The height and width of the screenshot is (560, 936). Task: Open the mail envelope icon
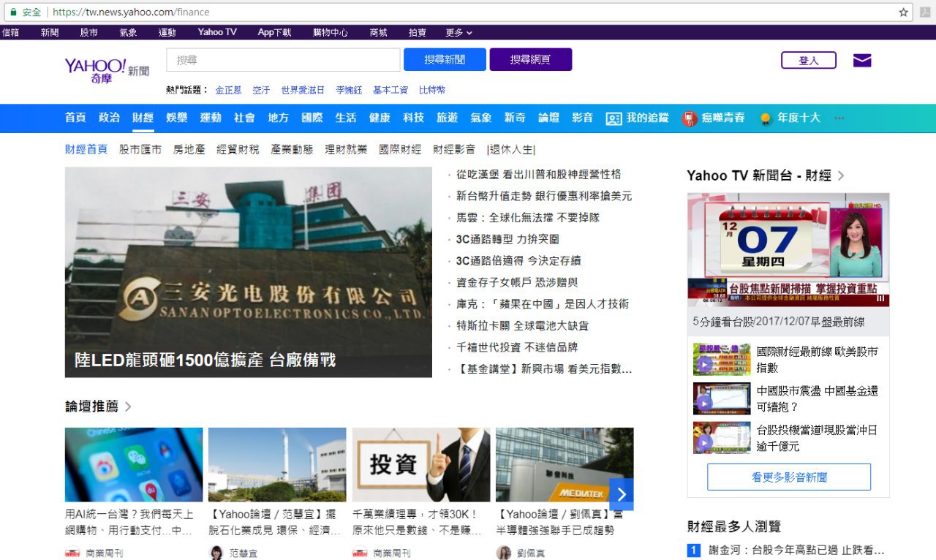pyautogui.click(x=862, y=61)
